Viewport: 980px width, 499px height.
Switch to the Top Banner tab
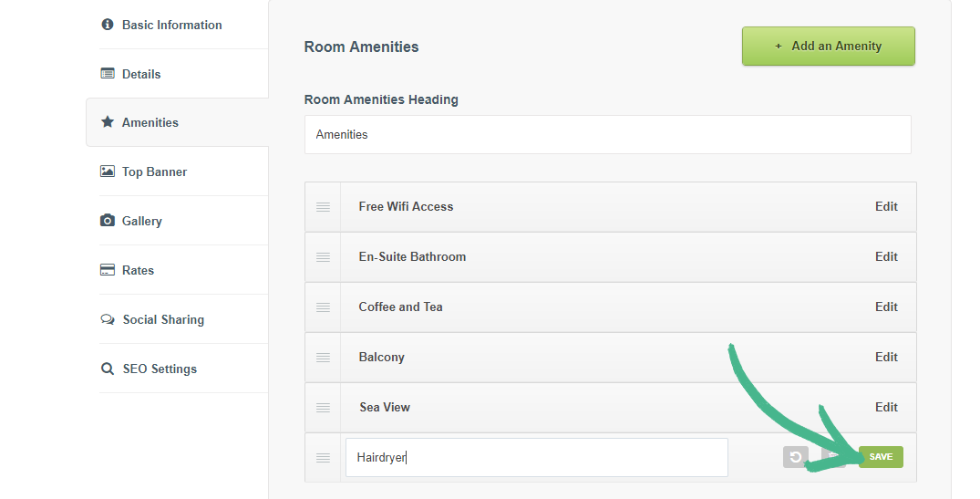[154, 172]
